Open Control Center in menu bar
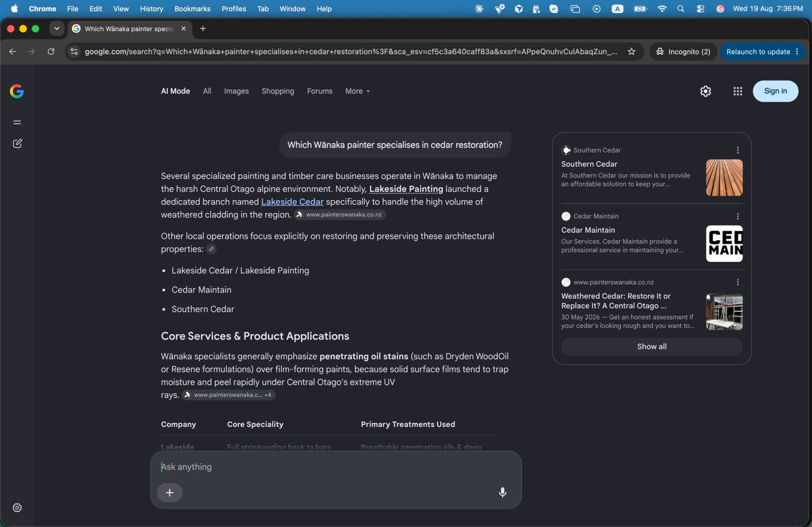This screenshot has height=527, width=812. [x=700, y=9]
